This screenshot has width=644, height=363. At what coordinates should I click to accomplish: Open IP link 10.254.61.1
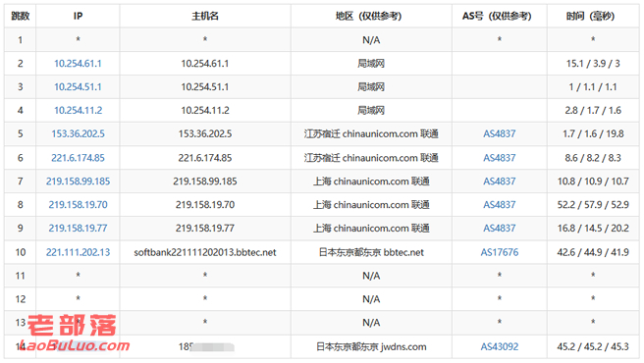78,64
